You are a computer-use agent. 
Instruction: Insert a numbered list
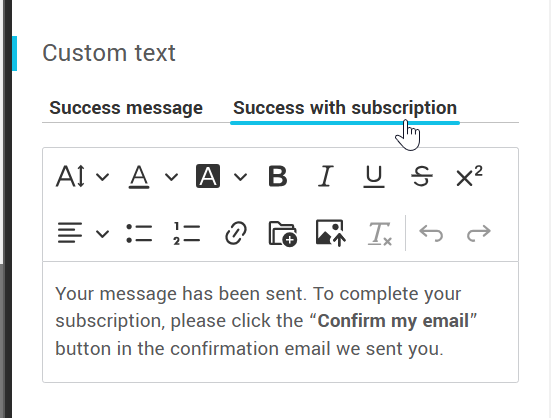coord(187,233)
